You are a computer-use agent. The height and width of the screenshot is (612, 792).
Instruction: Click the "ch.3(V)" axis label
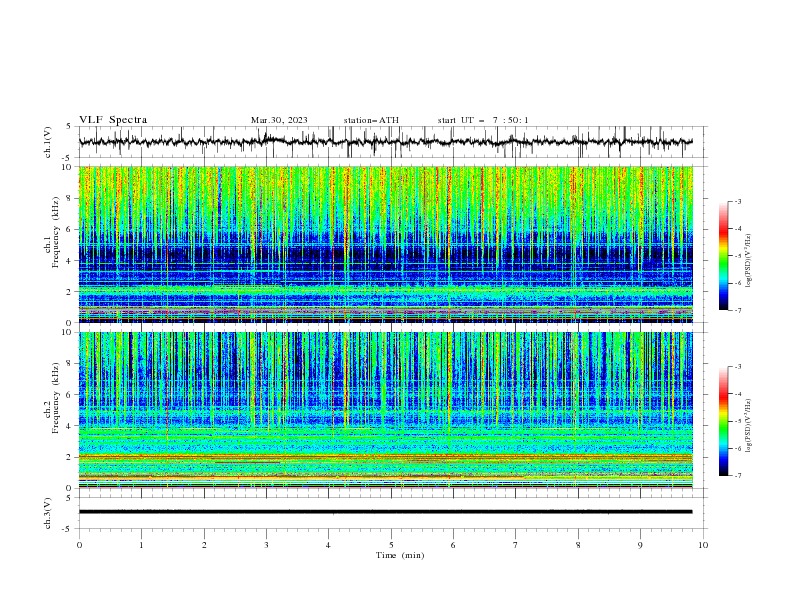coord(48,513)
